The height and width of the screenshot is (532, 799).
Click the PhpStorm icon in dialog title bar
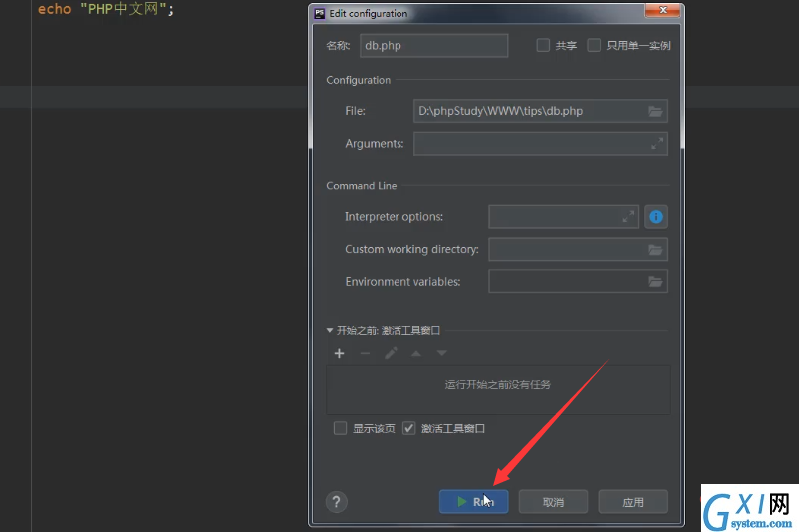coord(320,13)
